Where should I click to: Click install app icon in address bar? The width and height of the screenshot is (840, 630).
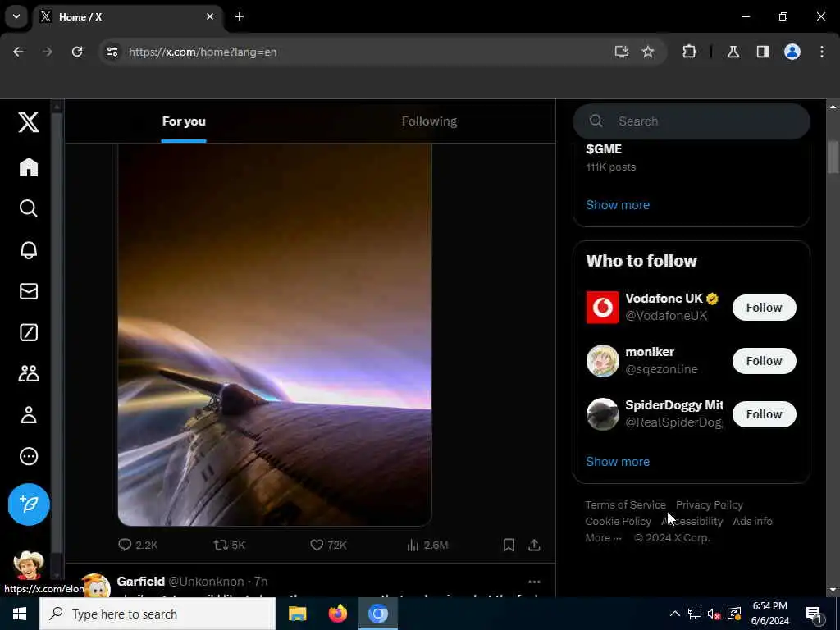coord(622,52)
